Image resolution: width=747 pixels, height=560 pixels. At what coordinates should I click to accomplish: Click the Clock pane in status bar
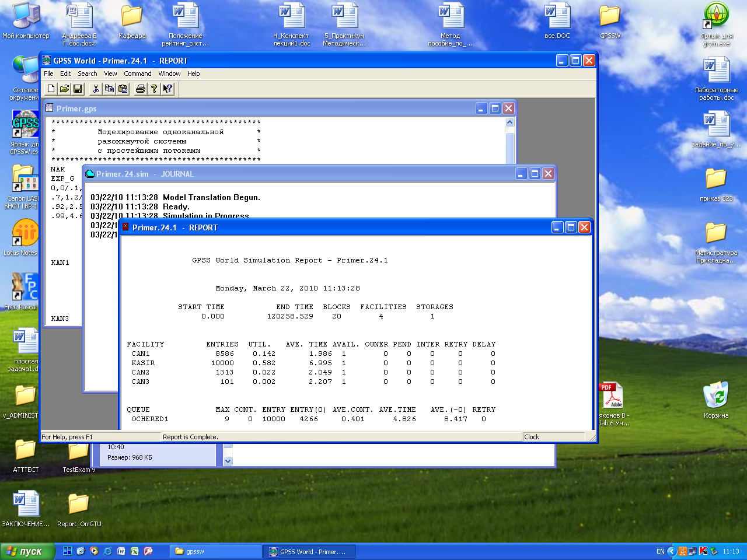click(553, 437)
